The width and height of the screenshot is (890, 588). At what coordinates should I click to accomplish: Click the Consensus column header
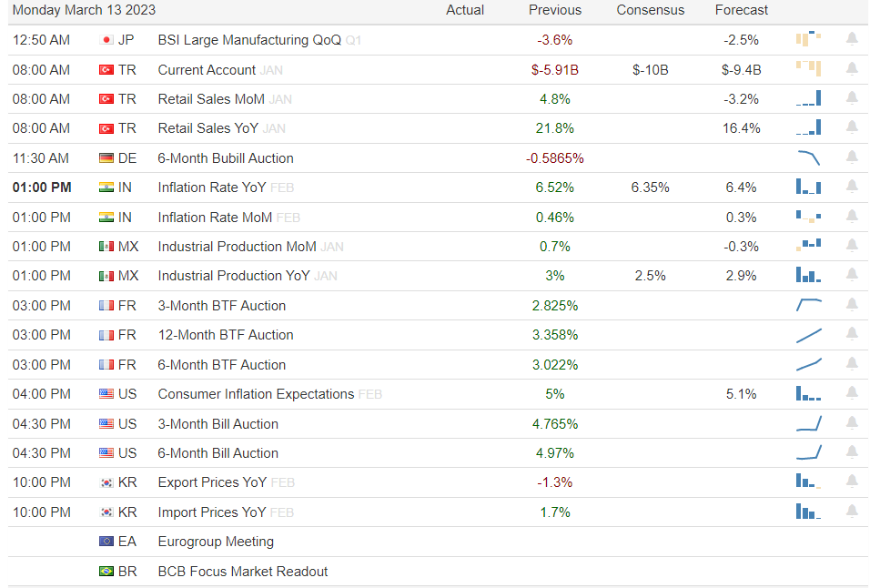coord(651,10)
